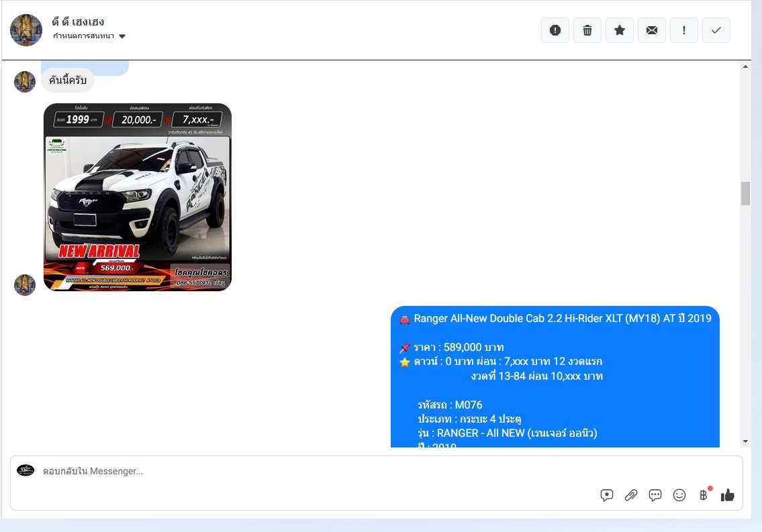The height and width of the screenshot is (532, 762).
Task: Star this conversation
Action: click(620, 30)
